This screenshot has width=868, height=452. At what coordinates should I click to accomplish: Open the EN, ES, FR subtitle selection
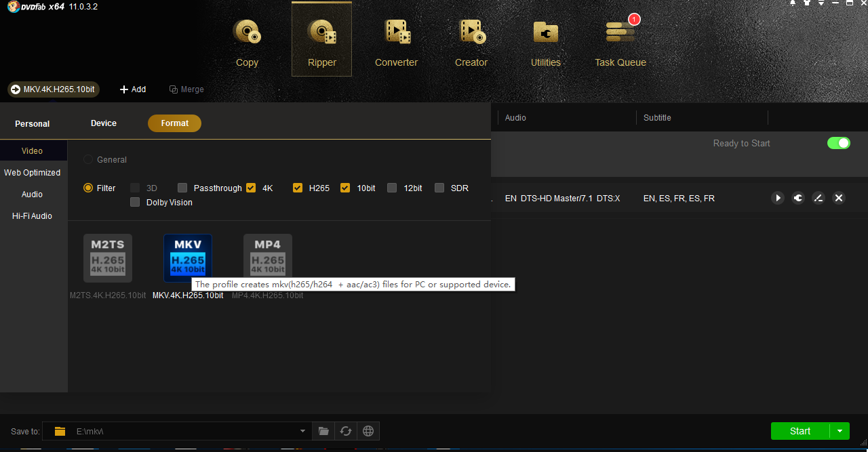(679, 199)
